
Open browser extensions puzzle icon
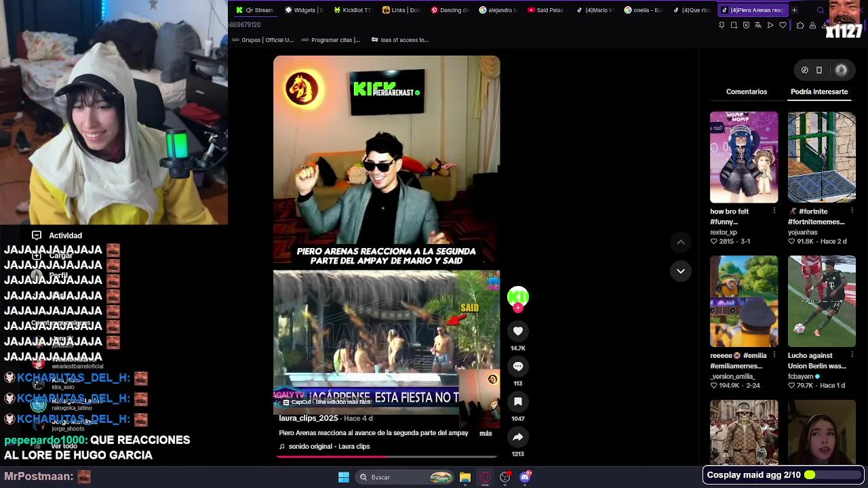coord(800,25)
